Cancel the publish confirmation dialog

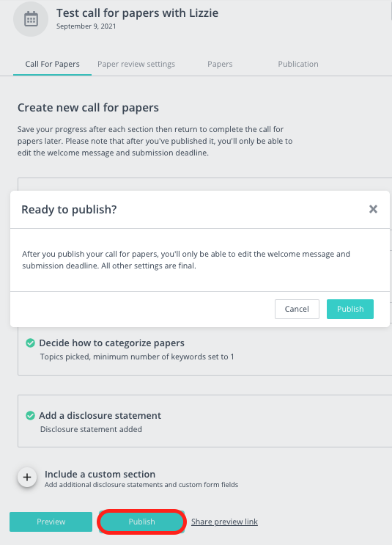[297, 309]
